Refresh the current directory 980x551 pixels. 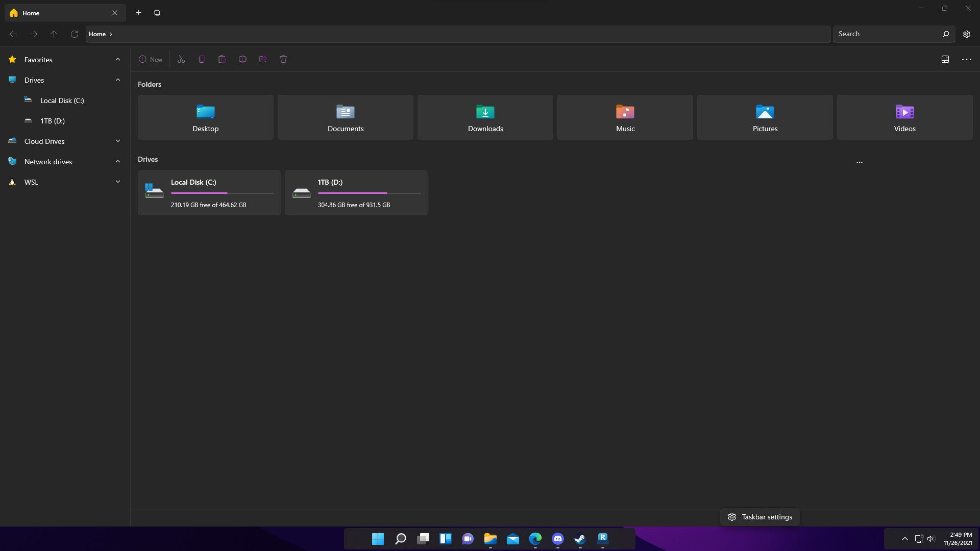coord(75,34)
